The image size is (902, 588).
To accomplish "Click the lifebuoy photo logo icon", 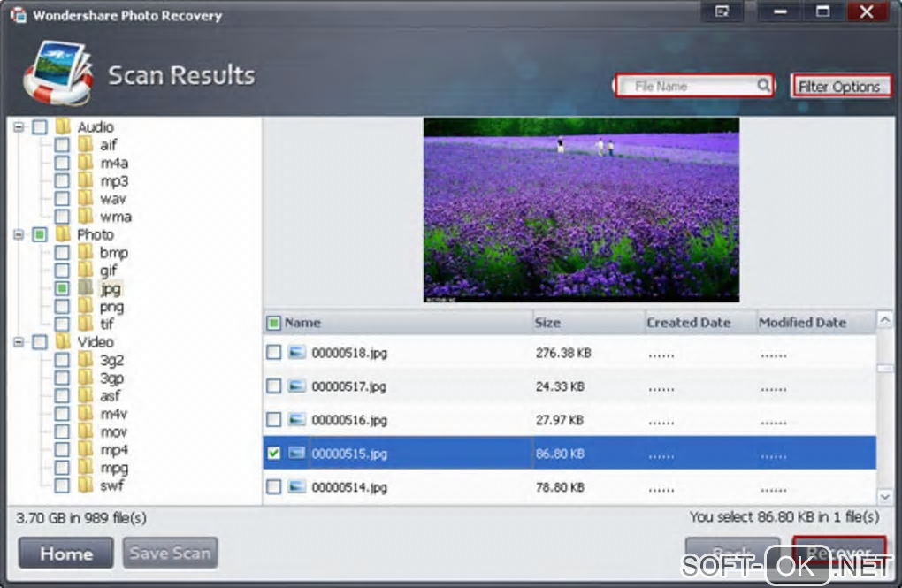I will pyautogui.click(x=58, y=73).
